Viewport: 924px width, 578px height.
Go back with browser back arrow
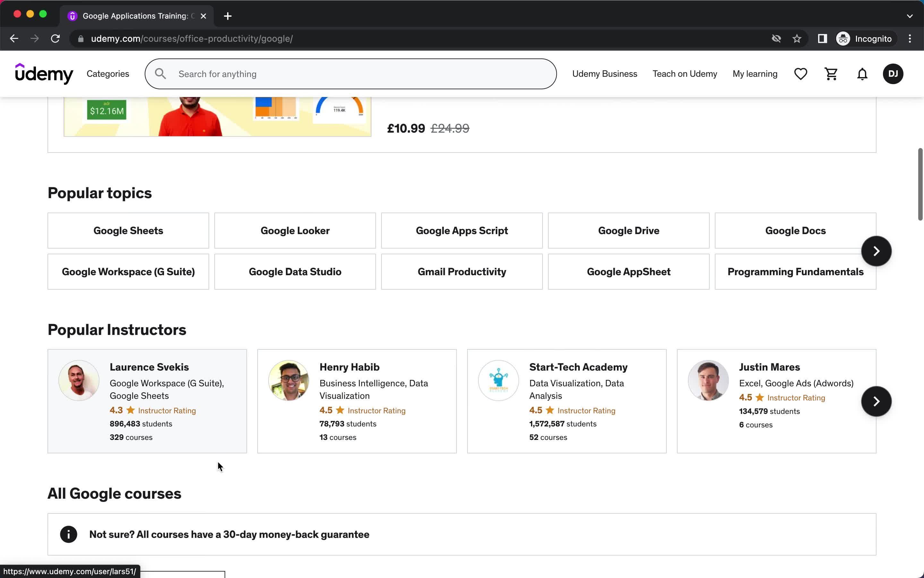point(14,39)
